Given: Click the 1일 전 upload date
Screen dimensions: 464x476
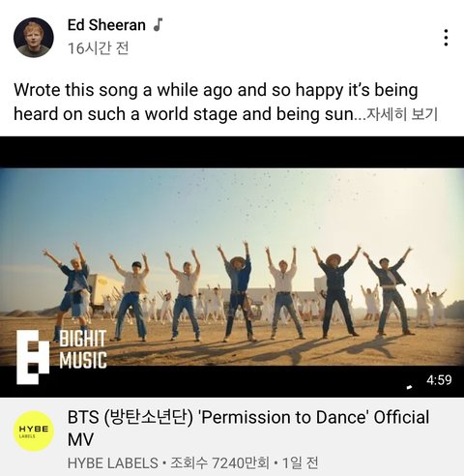Looking at the screenshot, I should point(300,463).
